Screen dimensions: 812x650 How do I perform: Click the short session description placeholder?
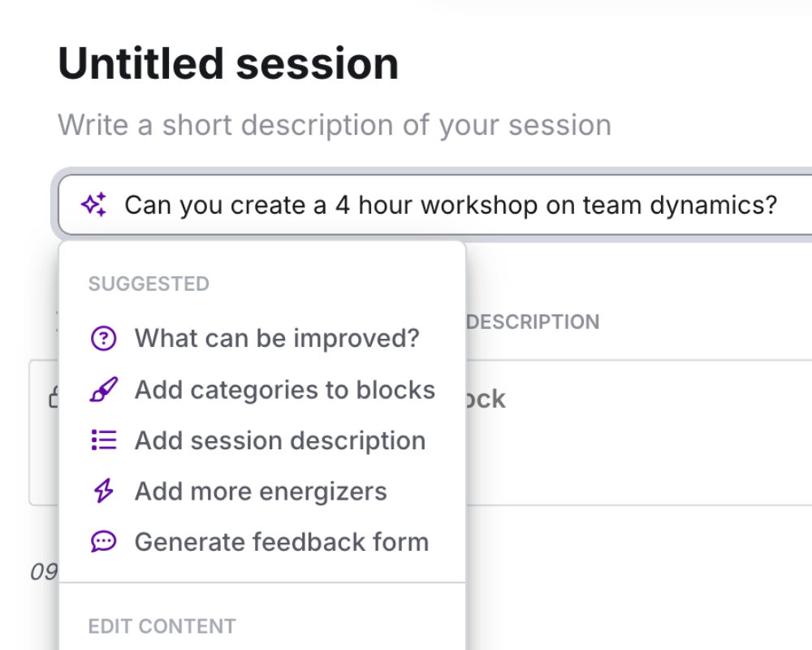(335, 125)
